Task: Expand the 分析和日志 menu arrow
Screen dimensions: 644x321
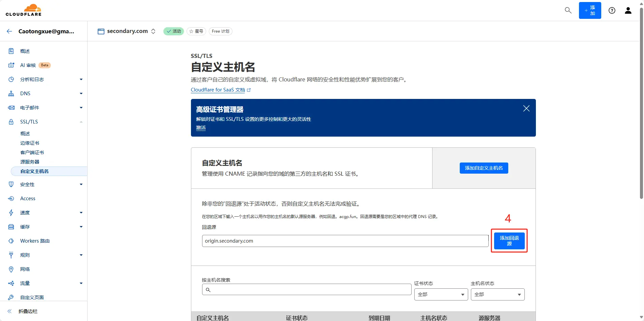Action: click(x=81, y=79)
